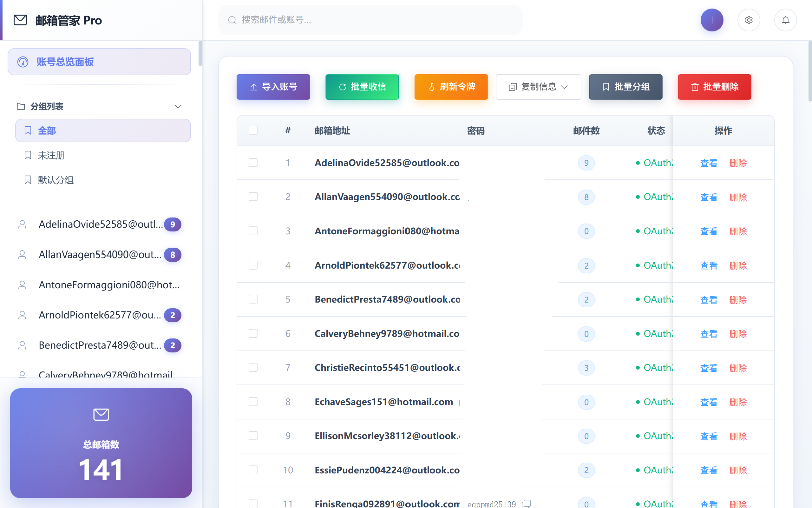The image size is (812, 508).
Task: Click badge 8 beside AllanVaagen554090 in sidebar
Action: (173, 255)
